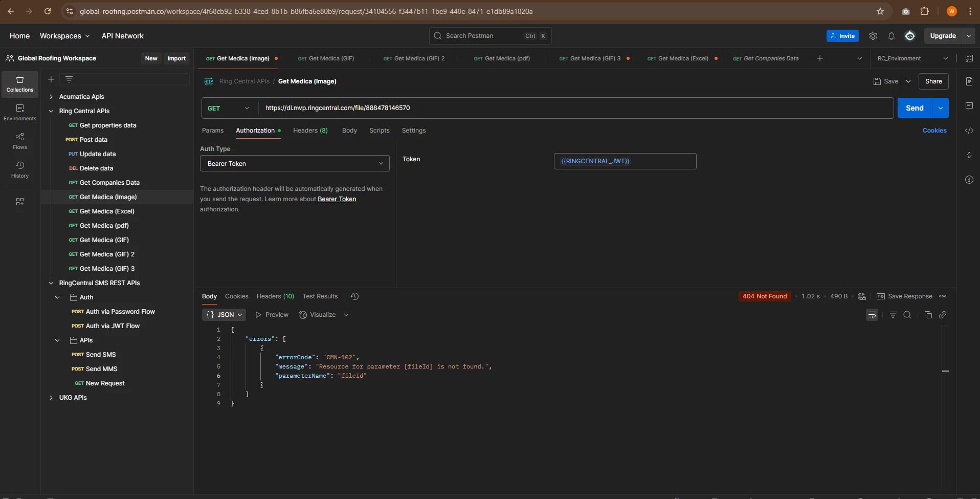
Task: Open the JSON response format dropdown
Action: click(x=224, y=315)
